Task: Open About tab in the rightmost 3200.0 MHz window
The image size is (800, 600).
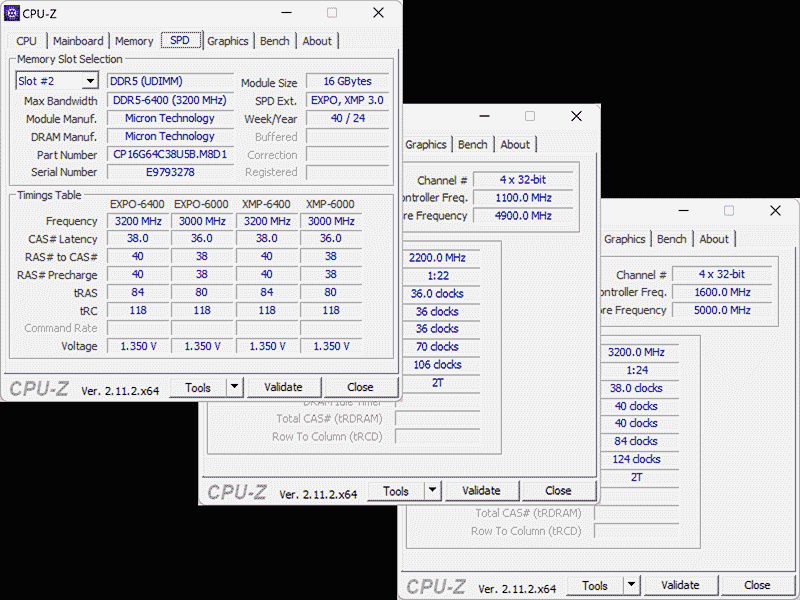Action: coord(714,239)
